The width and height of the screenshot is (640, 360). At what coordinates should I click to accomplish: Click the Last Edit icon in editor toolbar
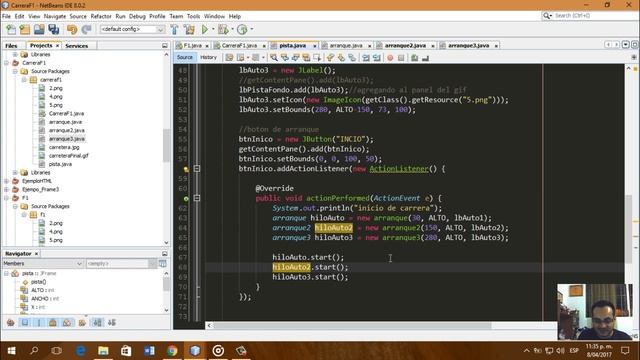click(229, 58)
